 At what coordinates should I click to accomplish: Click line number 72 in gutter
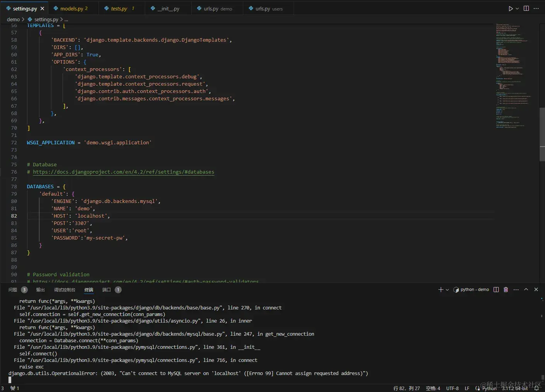coord(14,143)
